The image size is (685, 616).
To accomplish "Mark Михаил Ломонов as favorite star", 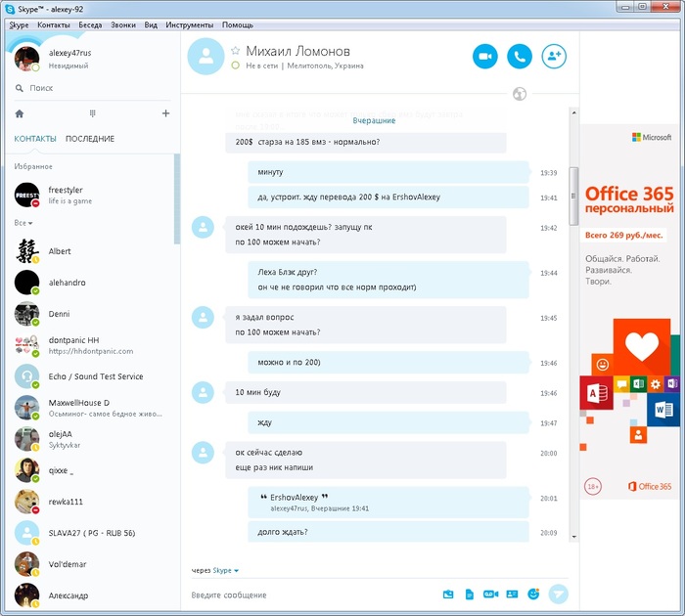I will [x=236, y=51].
